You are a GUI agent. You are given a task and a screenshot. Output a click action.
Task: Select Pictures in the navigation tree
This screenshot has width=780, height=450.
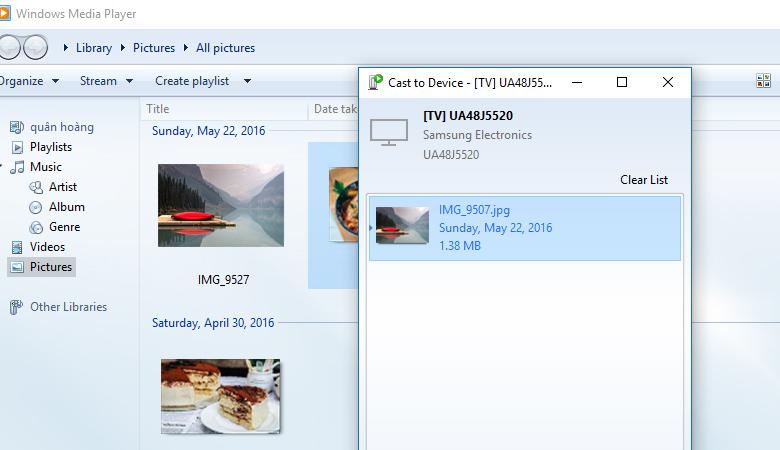tap(51, 267)
